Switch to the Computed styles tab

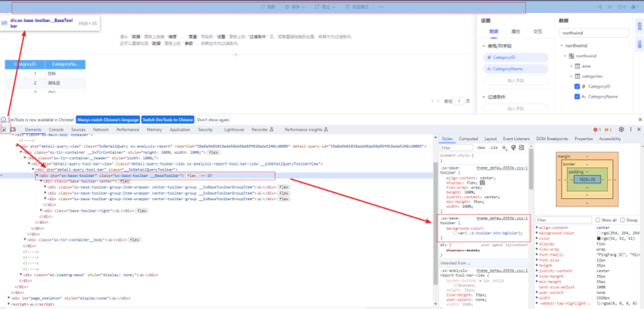click(468, 139)
